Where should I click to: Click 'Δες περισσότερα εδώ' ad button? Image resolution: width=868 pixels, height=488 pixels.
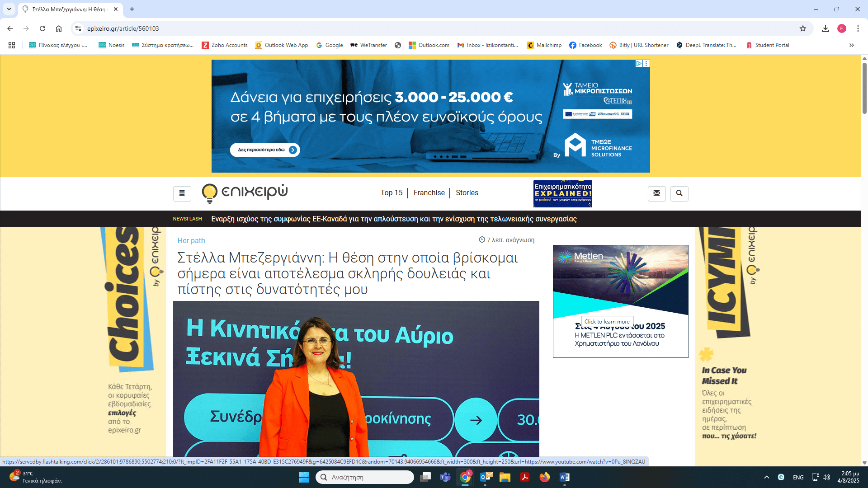click(x=265, y=150)
